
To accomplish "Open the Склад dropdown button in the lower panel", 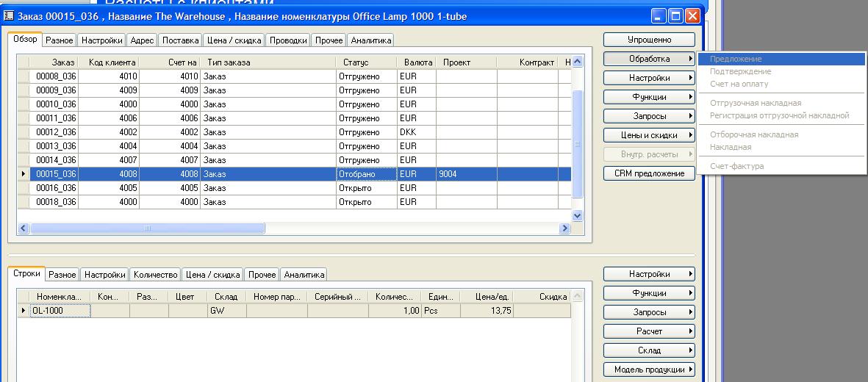I will [x=649, y=350].
